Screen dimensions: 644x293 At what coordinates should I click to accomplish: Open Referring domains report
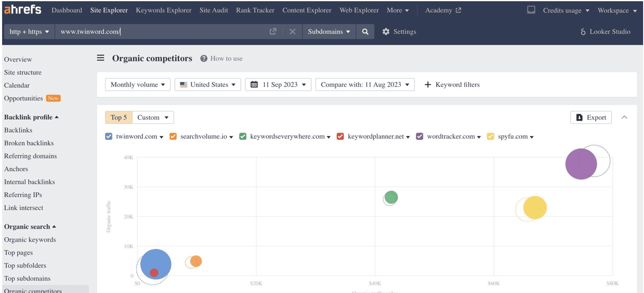[30, 156]
